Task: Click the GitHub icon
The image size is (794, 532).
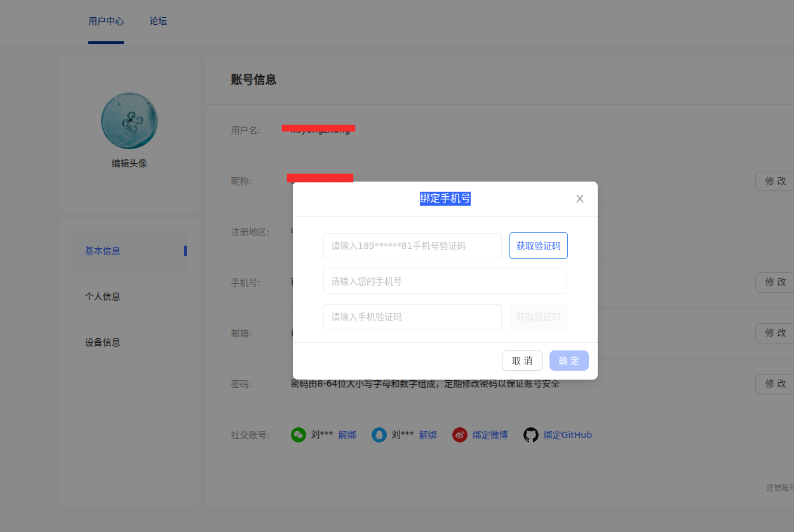Action: pos(531,435)
